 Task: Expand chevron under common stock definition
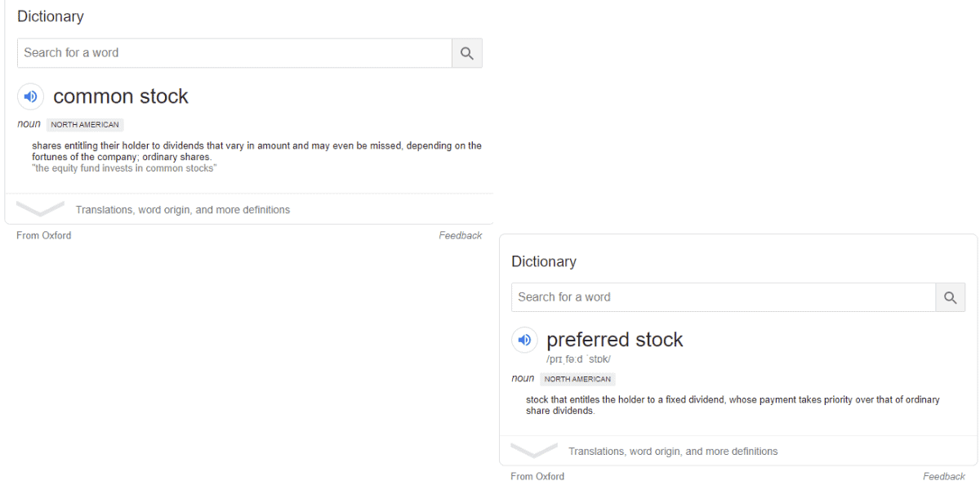point(40,209)
